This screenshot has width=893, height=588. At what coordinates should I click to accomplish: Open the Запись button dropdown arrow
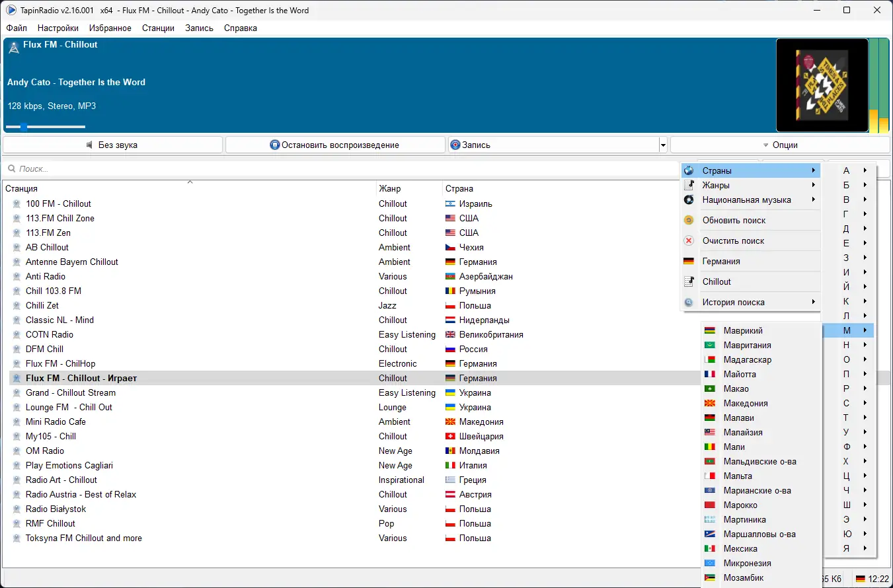(663, 145)
